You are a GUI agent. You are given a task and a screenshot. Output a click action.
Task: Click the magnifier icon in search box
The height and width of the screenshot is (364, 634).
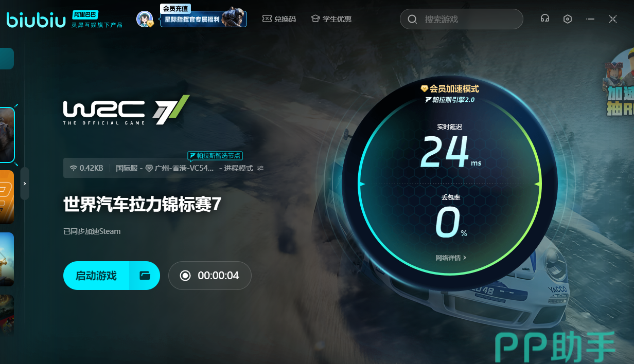pyautogui.click(x=412, y=20)
